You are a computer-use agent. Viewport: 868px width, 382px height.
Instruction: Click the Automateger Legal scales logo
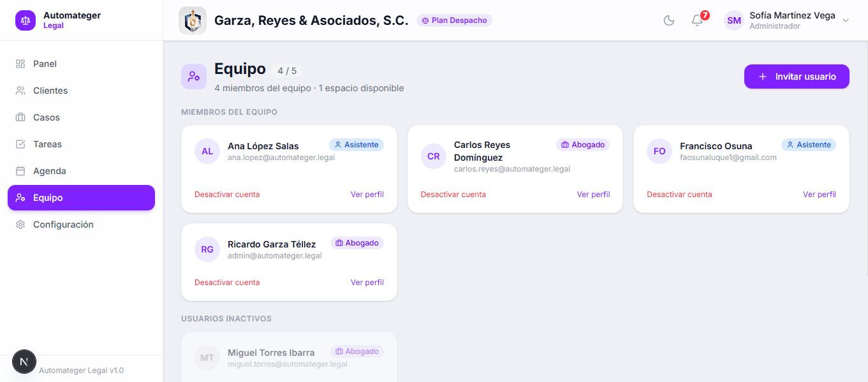tap(26, 20)
